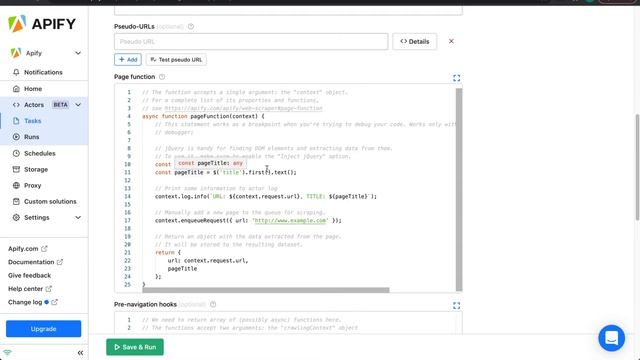Viewport: 640px width, 360px height.
Task: Open Settings in sidebar
Action: [x=37, y=218]
